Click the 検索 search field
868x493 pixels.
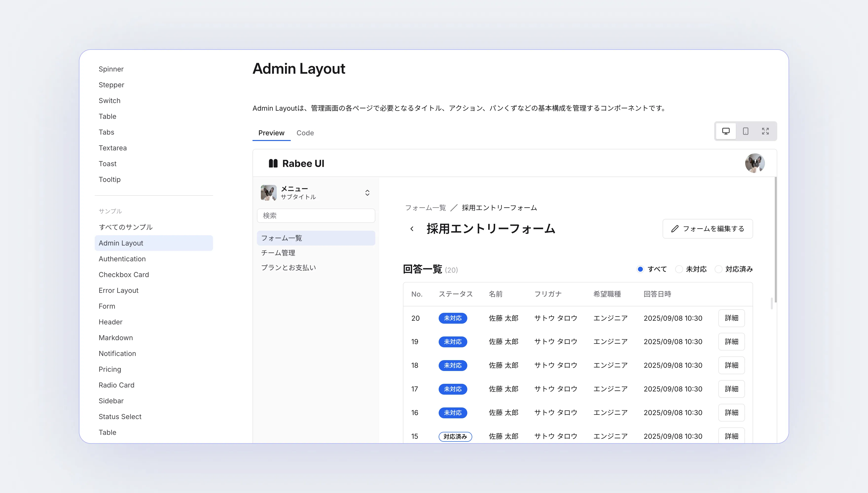coord(316,216)
